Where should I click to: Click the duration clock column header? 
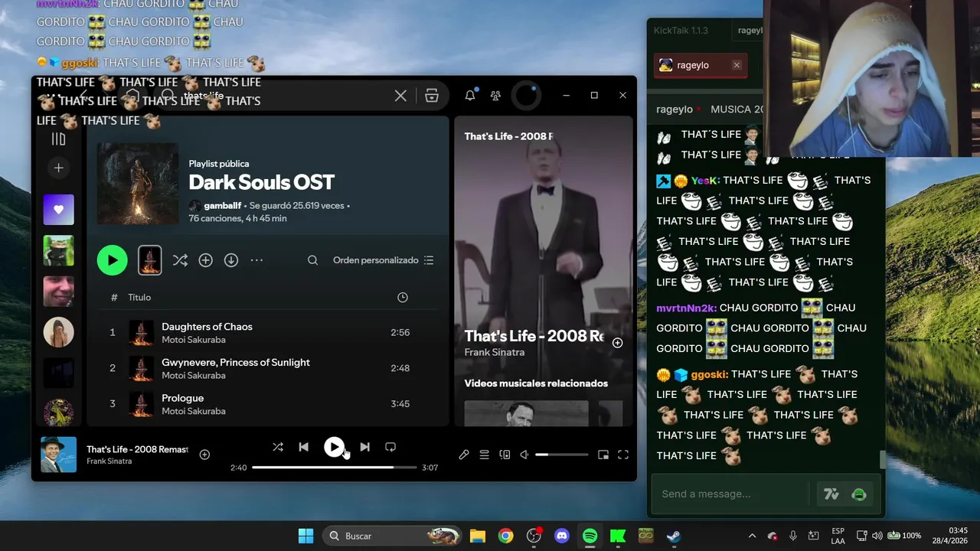tap(403, 297)
